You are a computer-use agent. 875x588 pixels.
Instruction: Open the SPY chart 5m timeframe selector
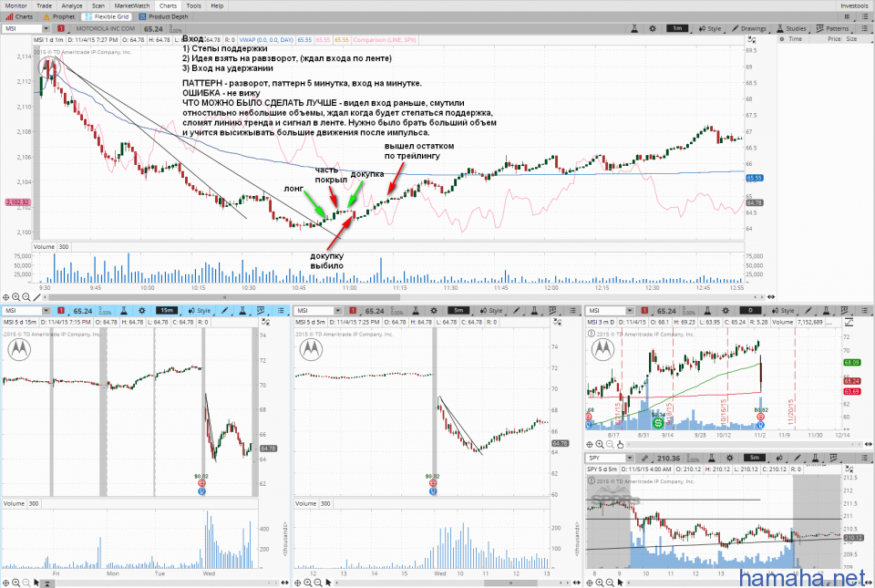(755, 458)
